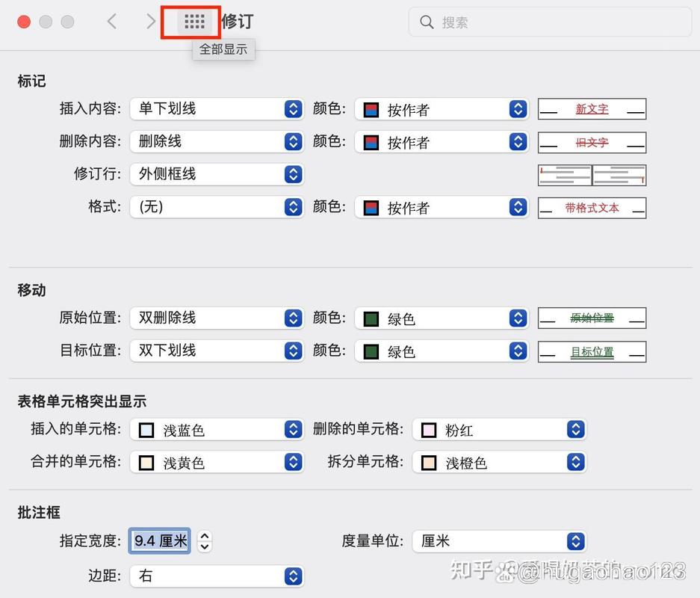Click the 浅黄色 color swatch square

click(148, 461)
